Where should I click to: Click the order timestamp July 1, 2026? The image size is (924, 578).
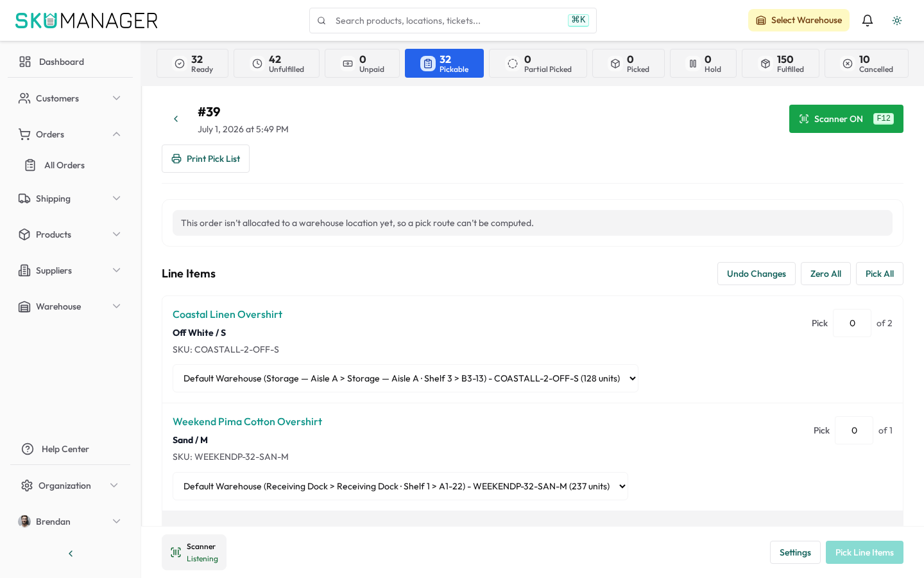tap(243, 129)
